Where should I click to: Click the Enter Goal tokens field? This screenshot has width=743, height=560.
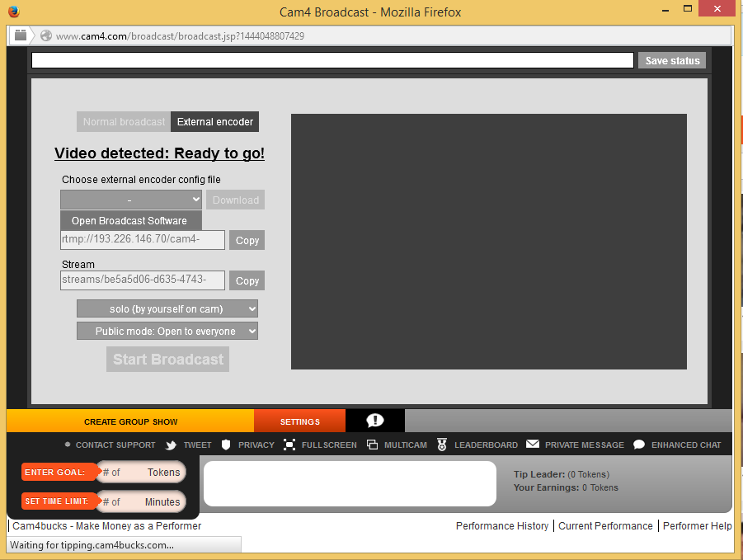coord(140,473)
